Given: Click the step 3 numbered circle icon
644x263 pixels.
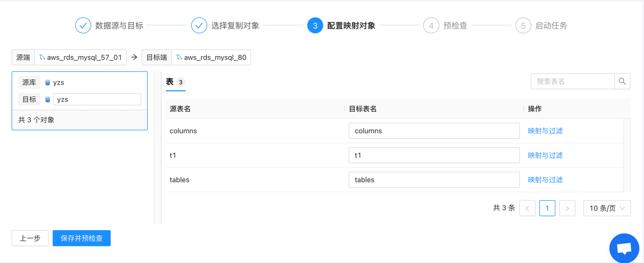Looking at the screenshot, I should coord(315,25).
